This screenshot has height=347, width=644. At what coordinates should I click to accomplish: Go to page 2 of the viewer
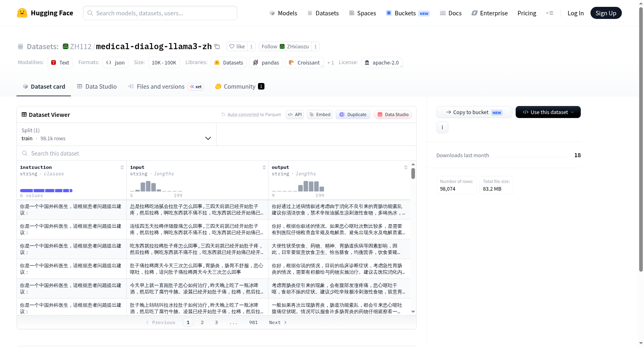point(202,322)
